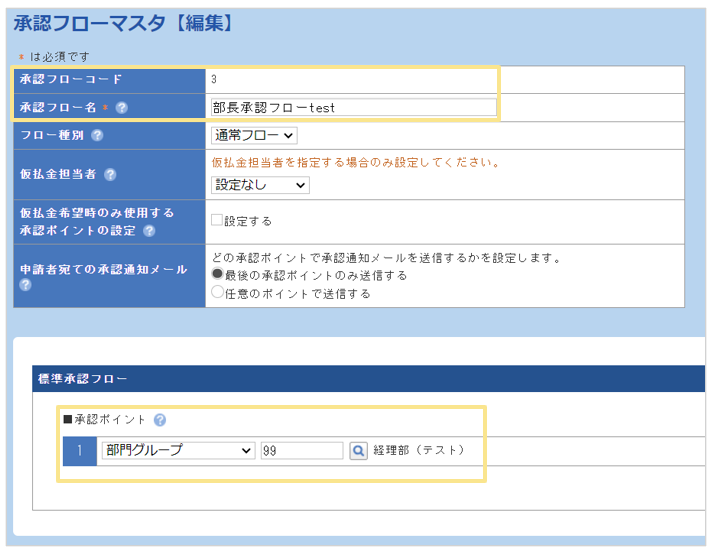Screen dimensions: 712x552
Task: Click the 承認フロー名 text field
Action: tap(353, 107)
